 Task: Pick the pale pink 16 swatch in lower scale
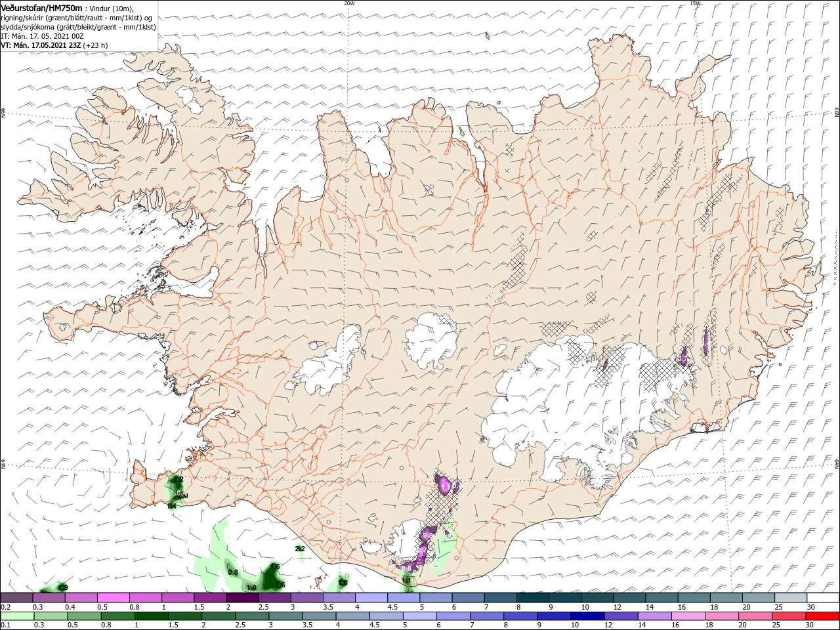click(688, 616)
